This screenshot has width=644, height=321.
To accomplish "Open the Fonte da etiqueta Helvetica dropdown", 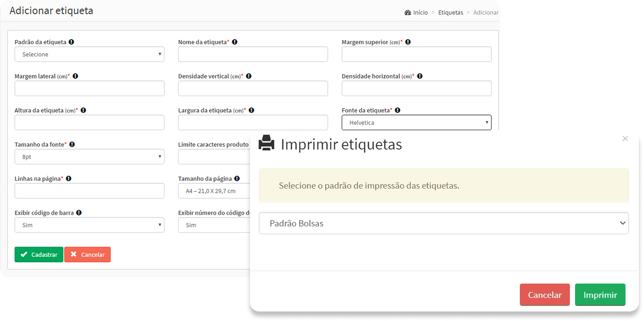I will click(416, 122).
